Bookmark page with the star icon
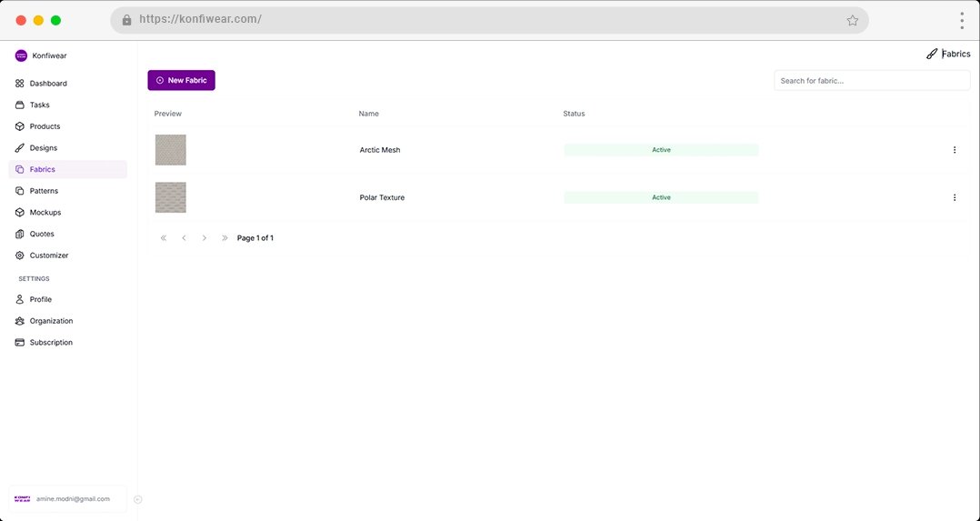 tap(852, 20)
